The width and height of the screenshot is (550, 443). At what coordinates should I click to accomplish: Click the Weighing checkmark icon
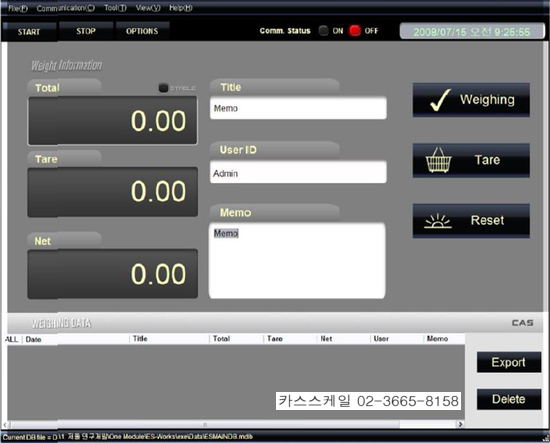[440, 100]
